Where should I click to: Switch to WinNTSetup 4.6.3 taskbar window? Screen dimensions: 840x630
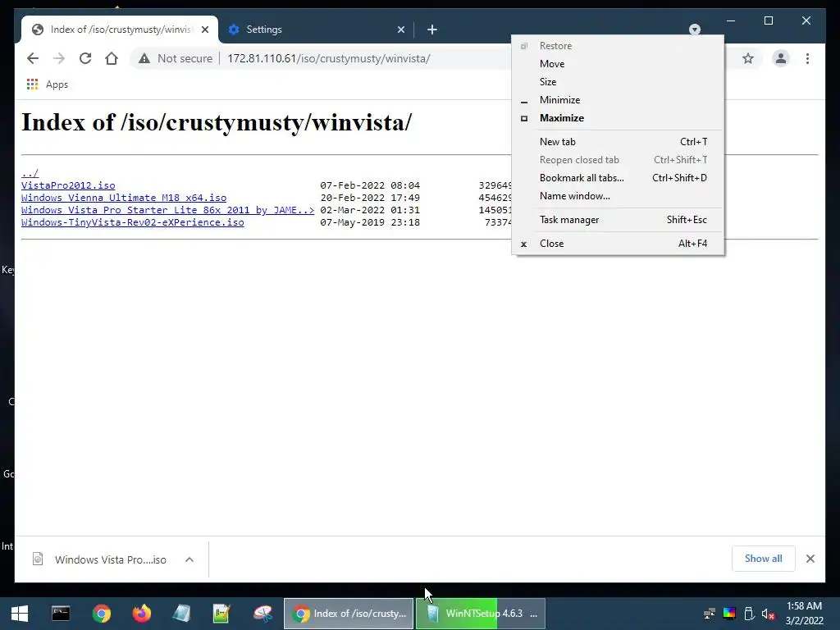tap(481, 614)
